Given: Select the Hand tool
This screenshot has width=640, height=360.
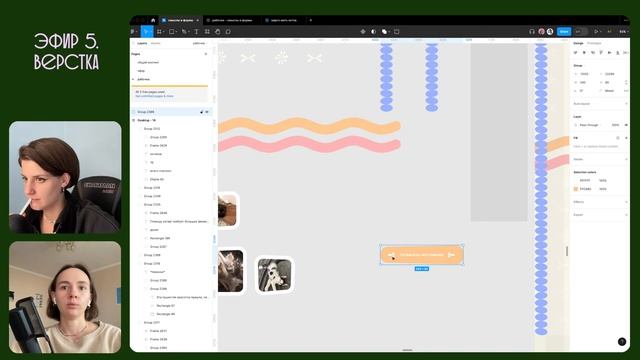Looking at the screenshot, I should pyautogui.click(x=218, y=31).
